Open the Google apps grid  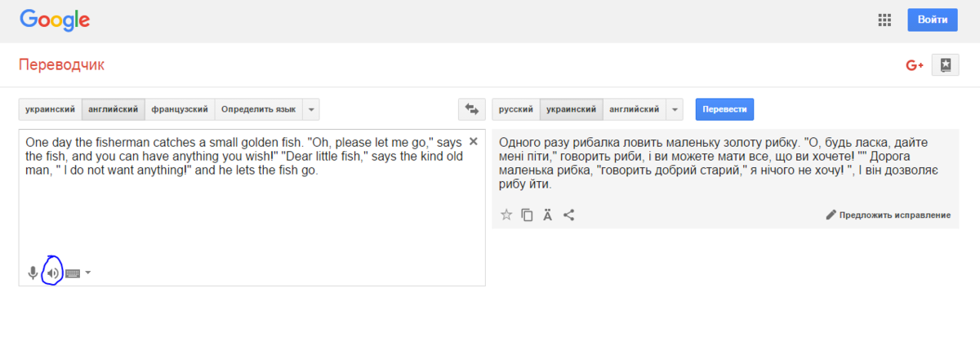pos(884,20)
